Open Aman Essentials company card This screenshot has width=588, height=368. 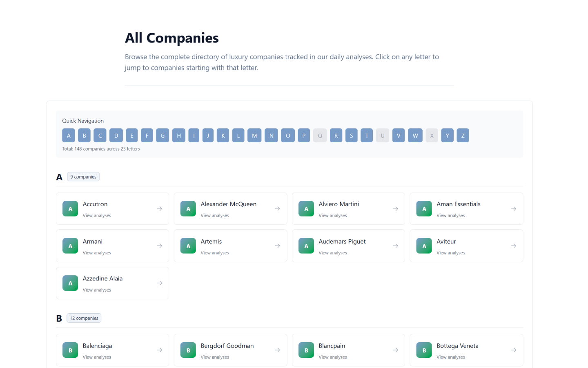pyautogui.click(x=466, y=209)
